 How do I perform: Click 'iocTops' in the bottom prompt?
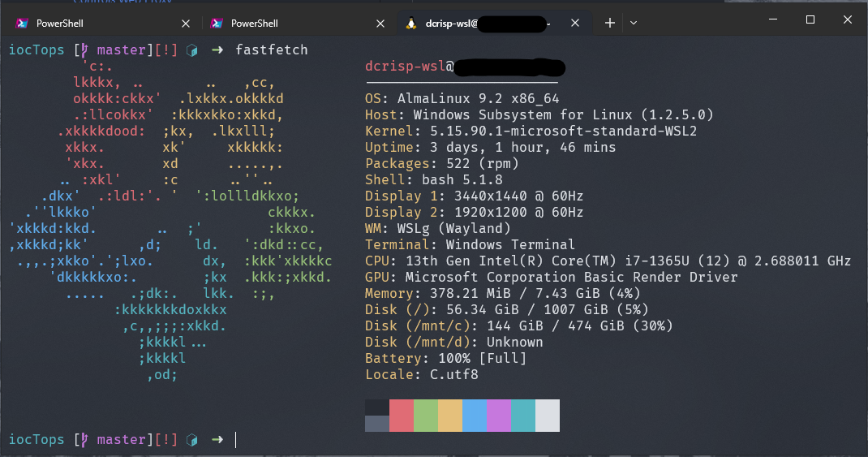pos(37,439)
